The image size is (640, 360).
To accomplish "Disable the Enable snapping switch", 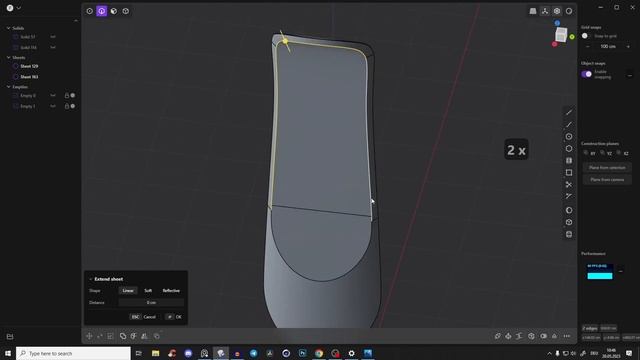I will 587,74.
